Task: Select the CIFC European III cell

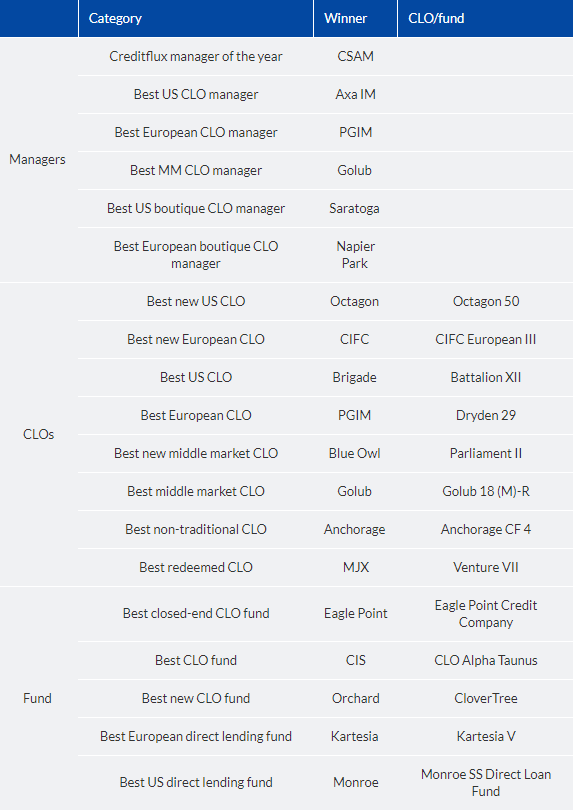Action: pyautogui.click(x=486, y=339)
